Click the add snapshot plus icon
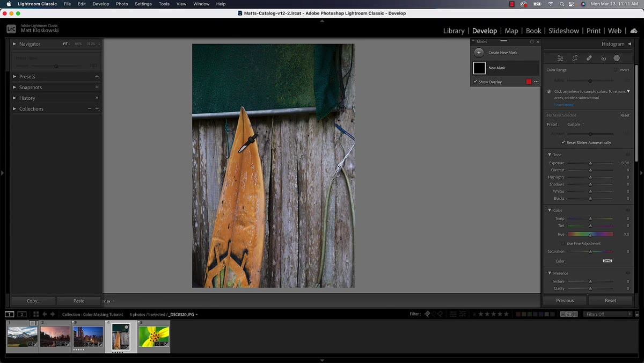 pos(97,87)
